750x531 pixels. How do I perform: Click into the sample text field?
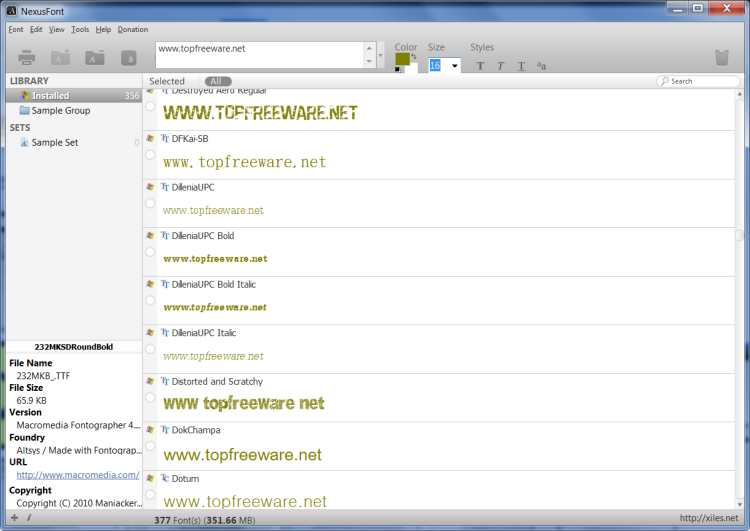260,55
